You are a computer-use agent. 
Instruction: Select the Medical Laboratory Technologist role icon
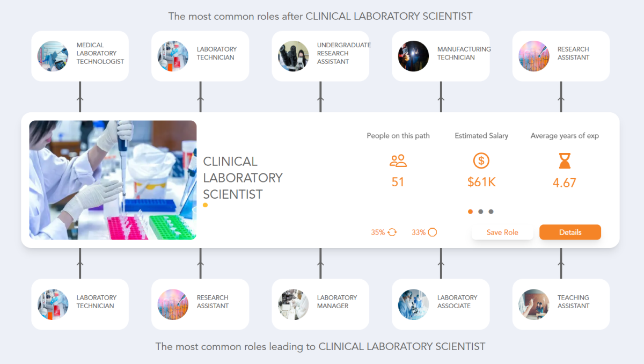[x=52, y=56]
